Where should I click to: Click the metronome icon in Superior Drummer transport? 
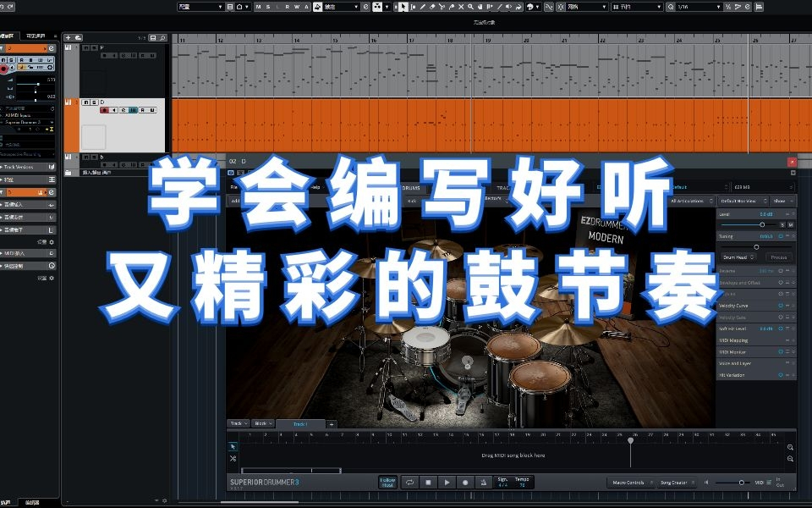click(484, 481)
